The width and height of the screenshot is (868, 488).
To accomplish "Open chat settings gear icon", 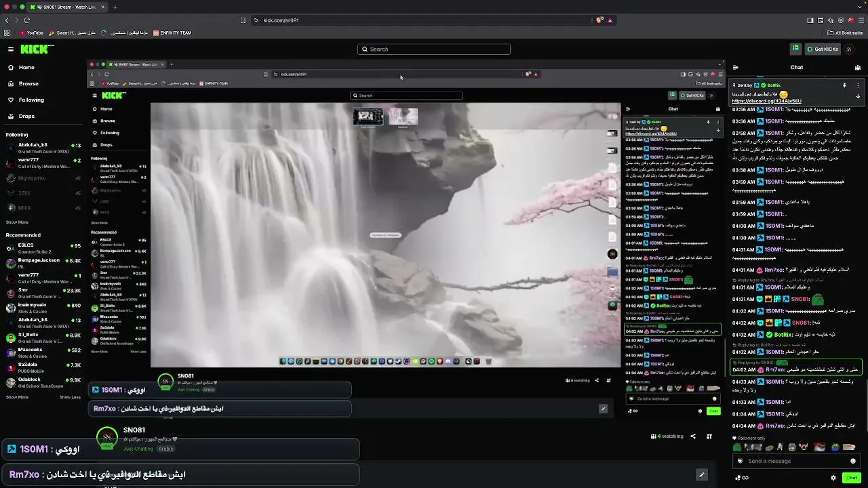I will (833, 478).
